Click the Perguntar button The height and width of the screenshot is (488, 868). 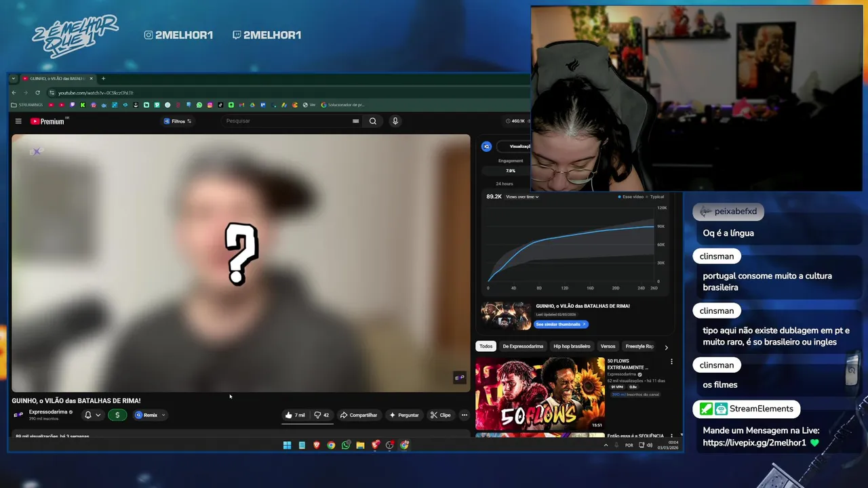(x=404, y=415)
